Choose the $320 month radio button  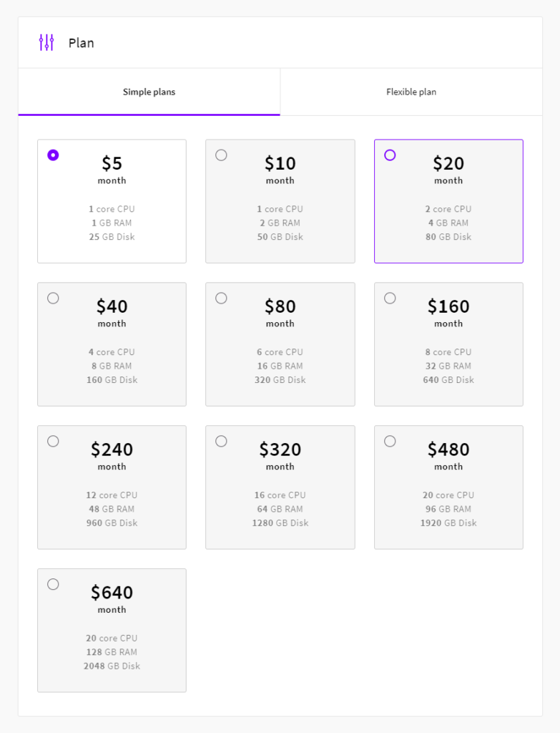coord(222,441)
